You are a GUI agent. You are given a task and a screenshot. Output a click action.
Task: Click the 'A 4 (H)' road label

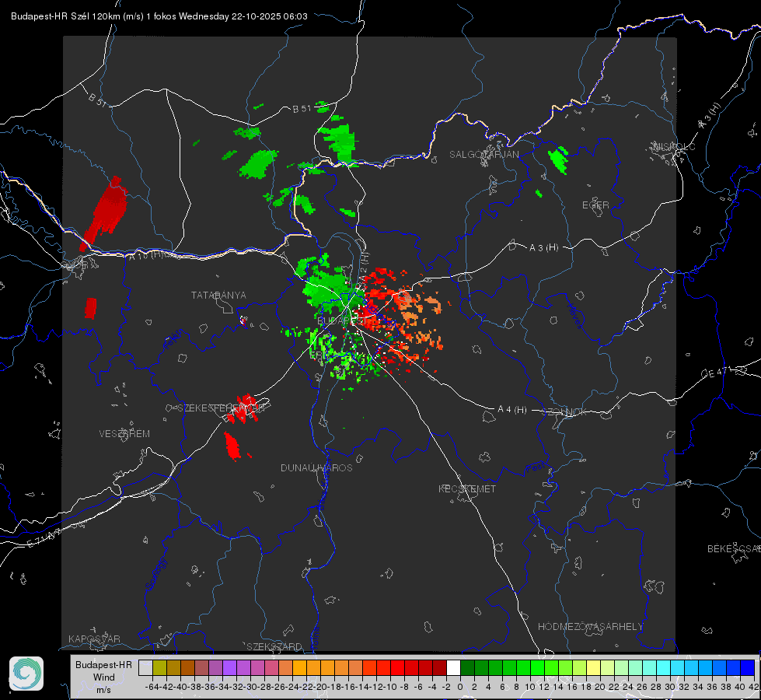coord(512,410)
